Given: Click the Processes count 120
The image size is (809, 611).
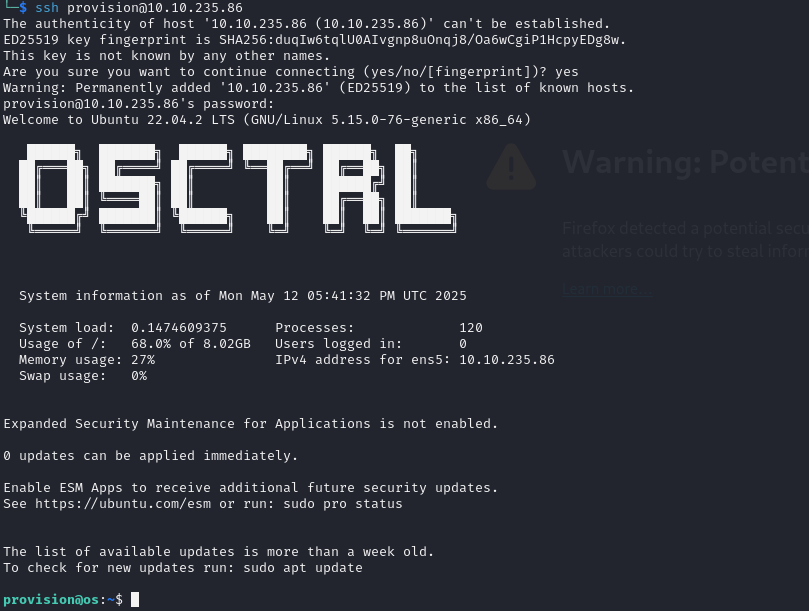Looking at the screenshot, I should tap(471, 328).
